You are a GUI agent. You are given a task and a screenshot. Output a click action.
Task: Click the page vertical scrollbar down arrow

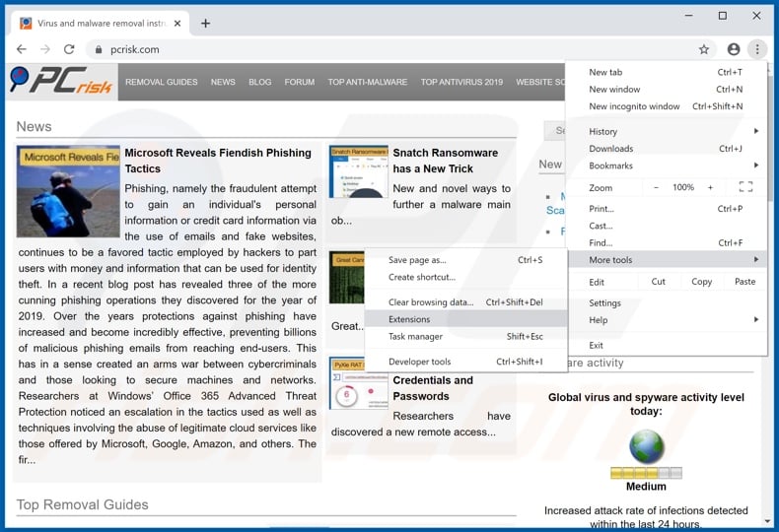(x=768, y=521)
